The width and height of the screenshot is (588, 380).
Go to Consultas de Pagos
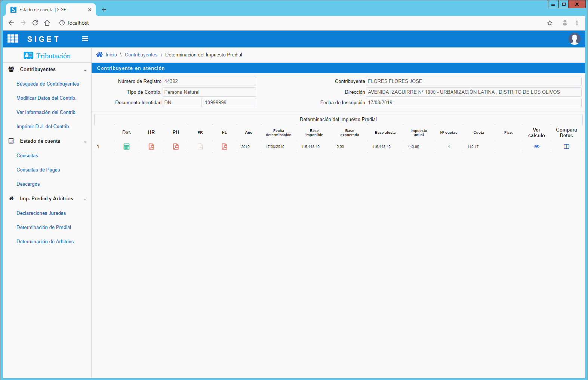coord(38,170)
